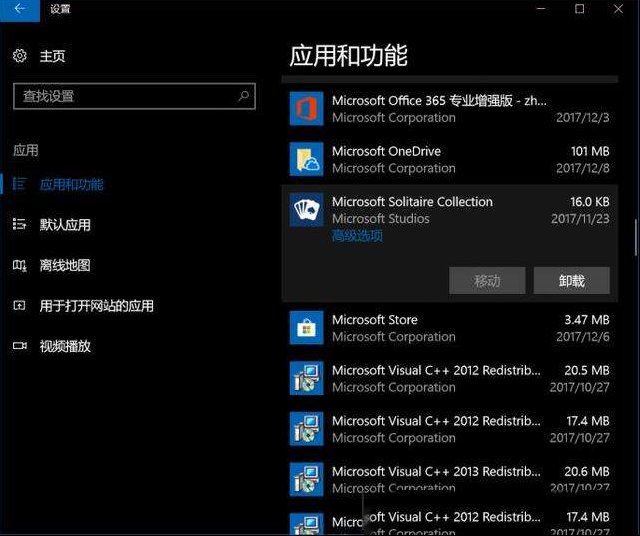
Task: Click the 101 MB size value
Action: (590, 151)
